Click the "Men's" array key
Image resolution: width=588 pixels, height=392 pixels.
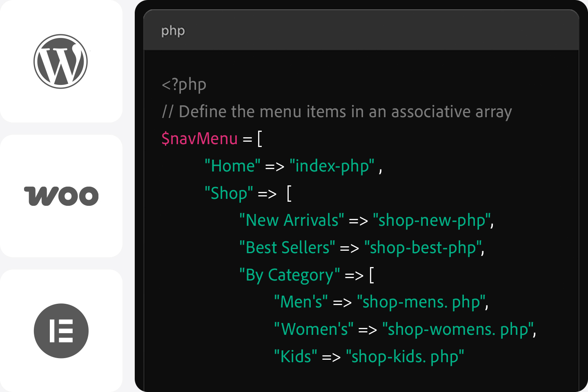pos(301,302)
